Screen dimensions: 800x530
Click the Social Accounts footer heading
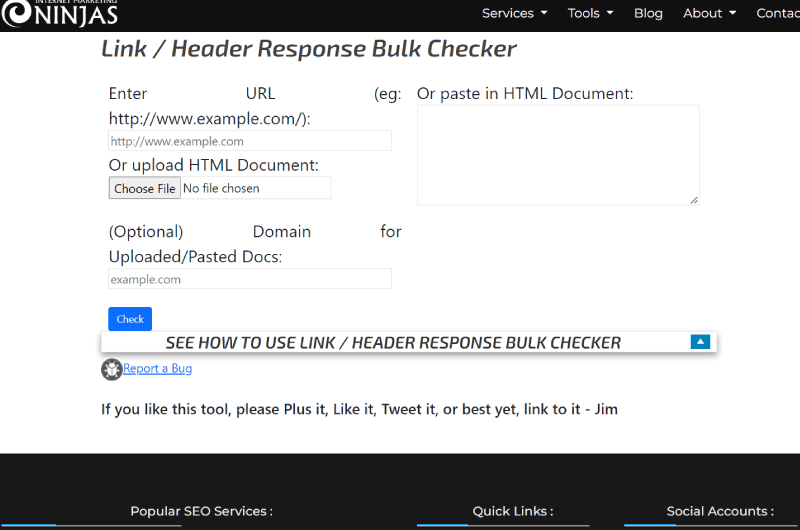[720, 511]
